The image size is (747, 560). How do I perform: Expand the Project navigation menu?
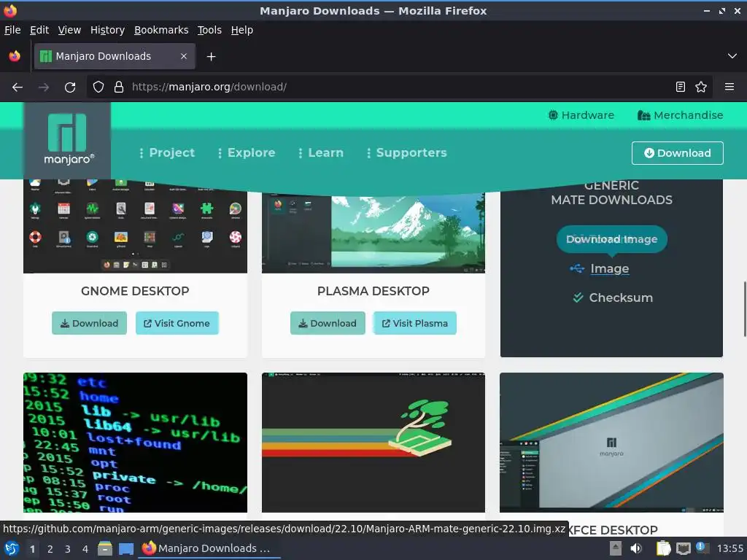click(x=167, y=153)
